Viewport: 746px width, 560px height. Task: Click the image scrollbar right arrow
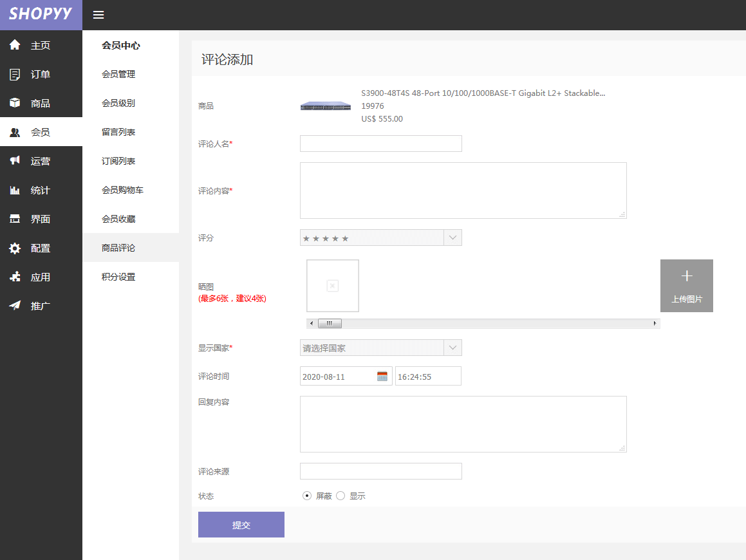(655, 324)
